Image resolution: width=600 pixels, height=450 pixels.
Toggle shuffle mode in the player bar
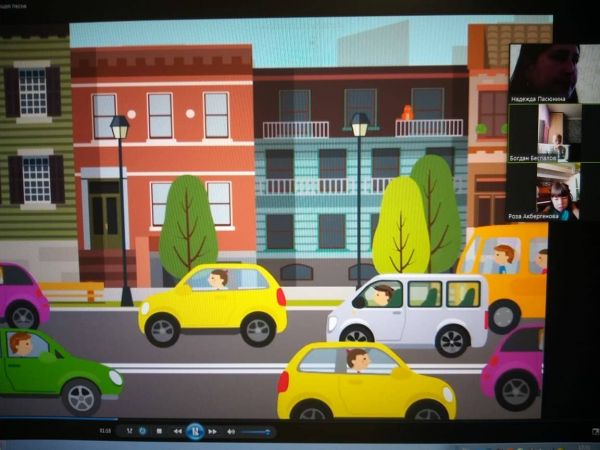click(x=128, y=431)
